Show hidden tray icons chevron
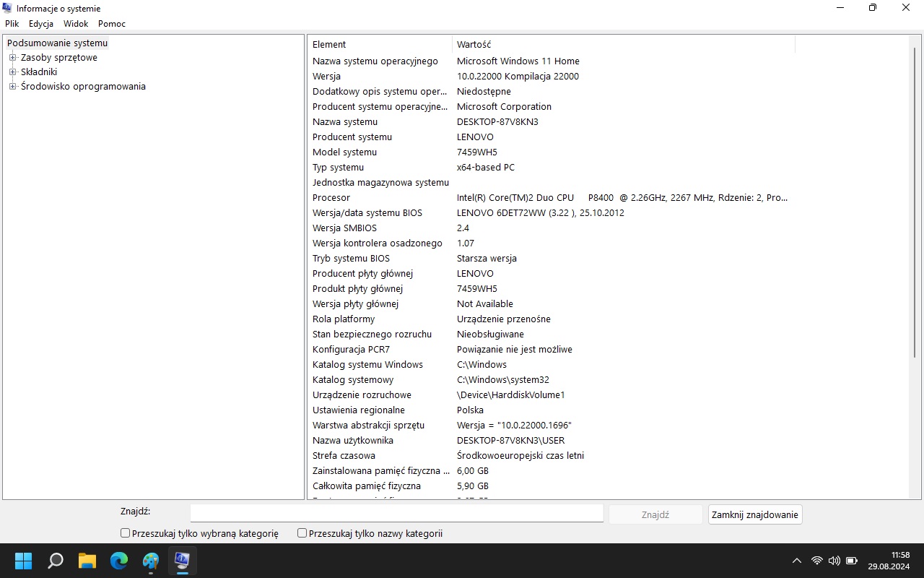924x578 pixels. 797,560
